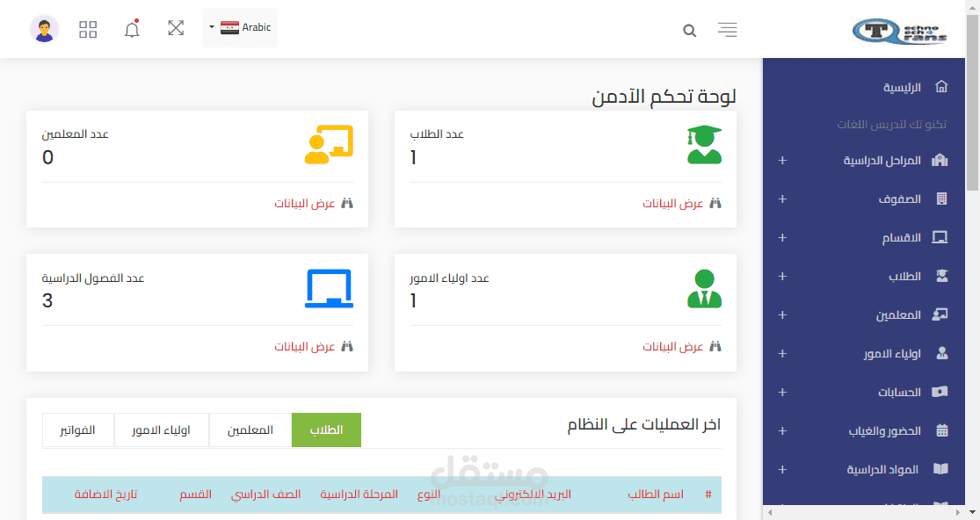Click the القسم column header
Screen dimensions: 980x520
point(196,495)
